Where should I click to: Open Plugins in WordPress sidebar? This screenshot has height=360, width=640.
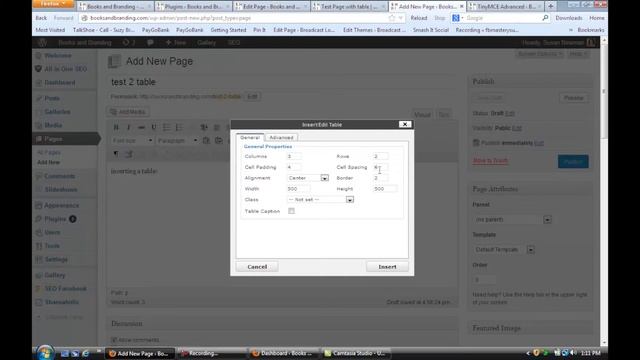tap(55, 219)
